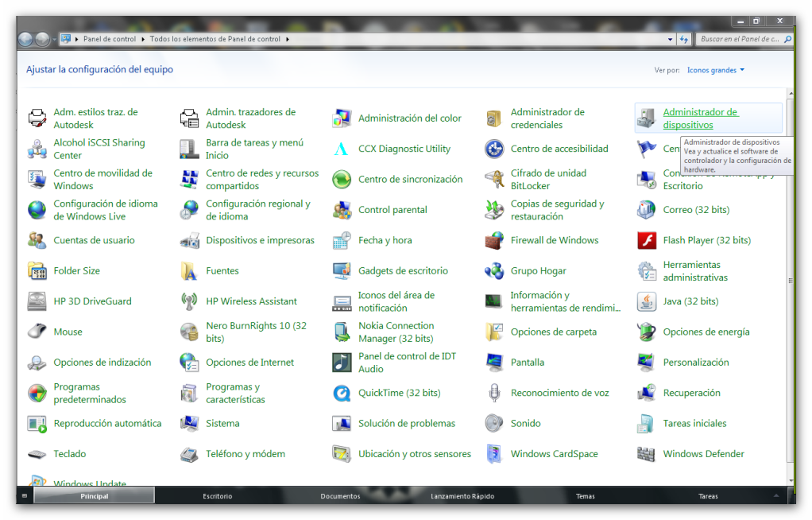Click the Panel de control de IDT Audio icon
Image resolution: width=812 pixels, height=520 pixels.
pyautogui.click(x=342, y=363)
